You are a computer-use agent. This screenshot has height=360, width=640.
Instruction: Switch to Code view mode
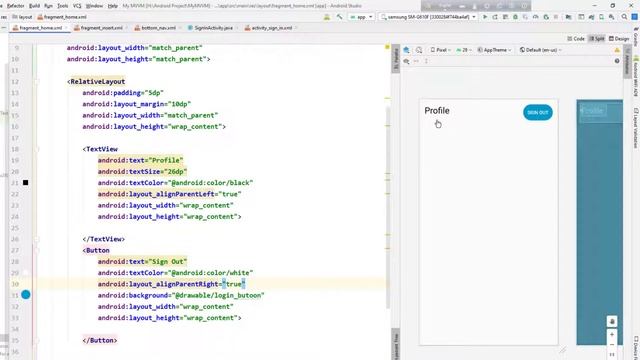point(576,39)
